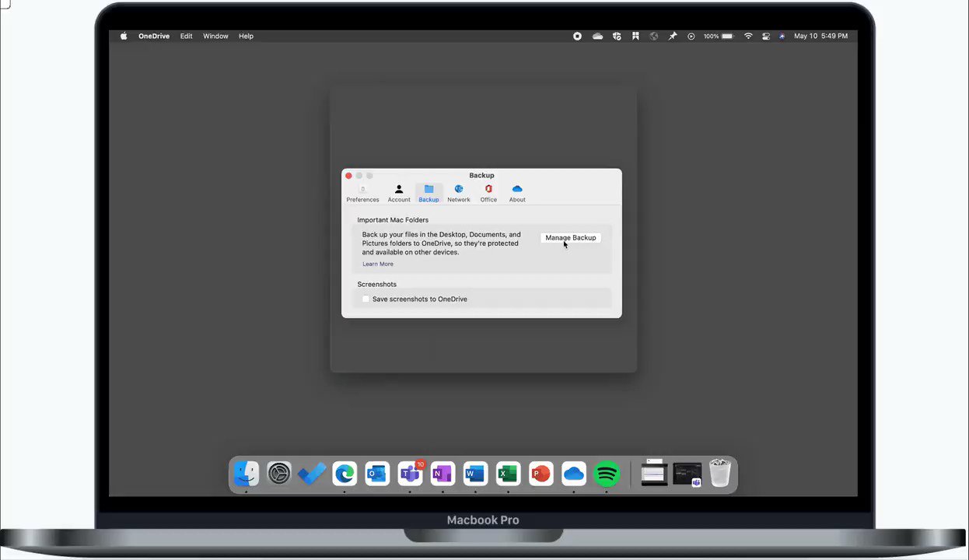This screenshot has width=969, height=560.
Task: Click the globe icon in menu bar
Action: 654,36
